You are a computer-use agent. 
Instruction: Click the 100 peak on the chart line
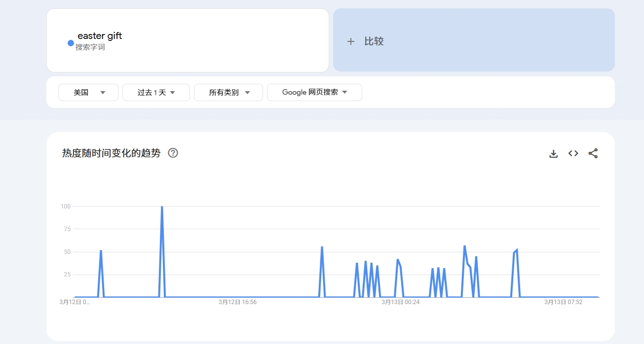pyautogui.click(x=162, y=207)
